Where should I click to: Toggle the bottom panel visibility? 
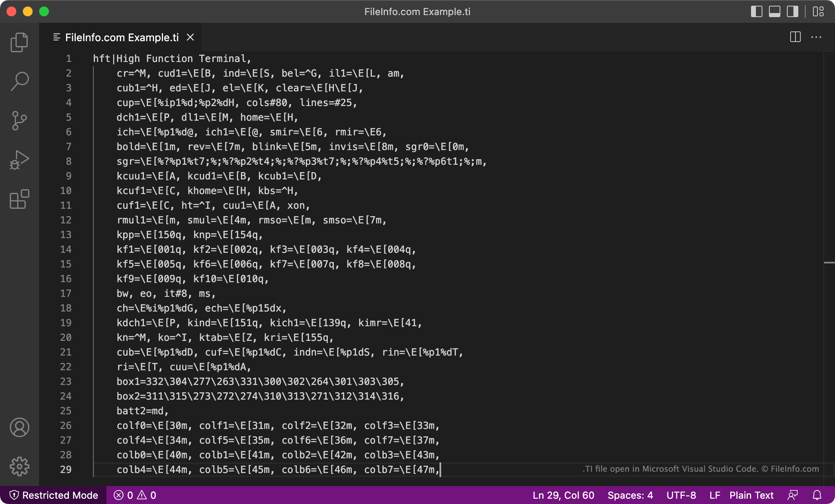774,11
